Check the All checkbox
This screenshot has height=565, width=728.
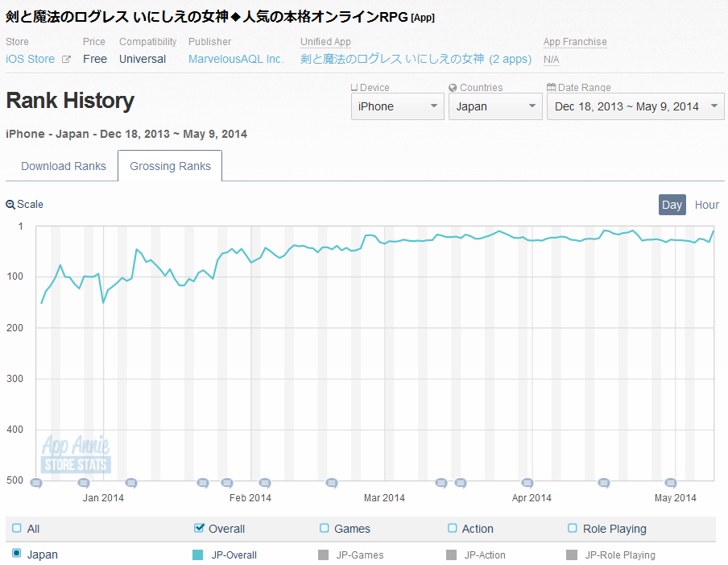(17, 528)
